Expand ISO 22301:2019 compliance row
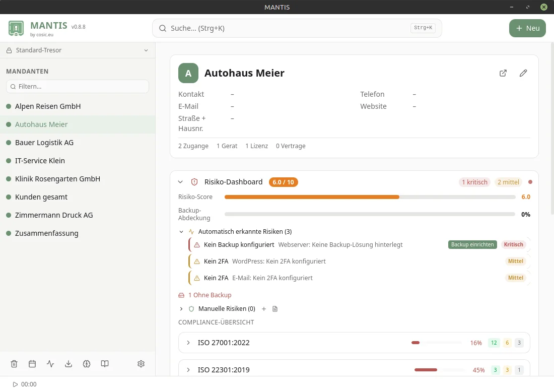Image resolution: width=554 pixels, height=392 pixels. [188, 370]
